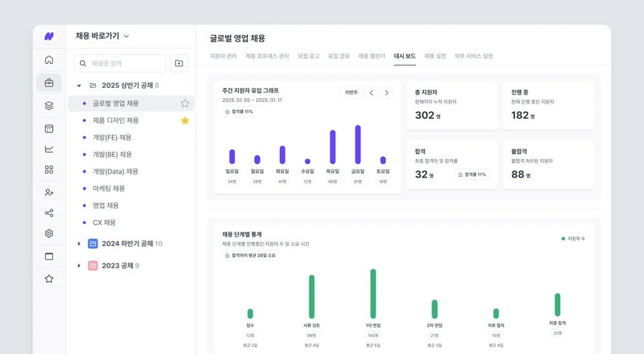Image resolution: width=644 pixels, height=354 pixels.
Task: Click the green 1차 면접 bar
Action: tap(373, 293)
